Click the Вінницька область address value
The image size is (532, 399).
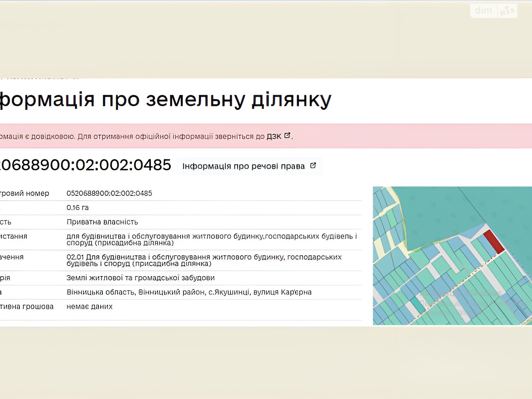(x=189, y=292)
